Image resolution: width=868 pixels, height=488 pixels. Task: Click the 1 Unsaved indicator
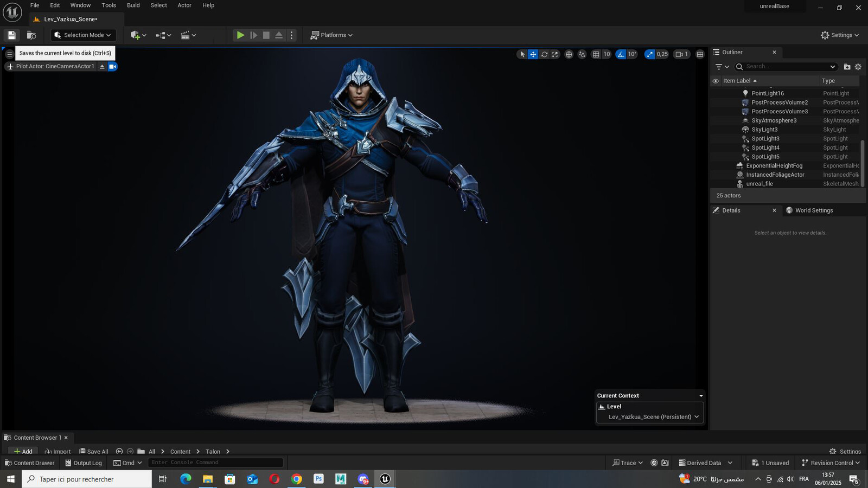(x=770, y=463)
